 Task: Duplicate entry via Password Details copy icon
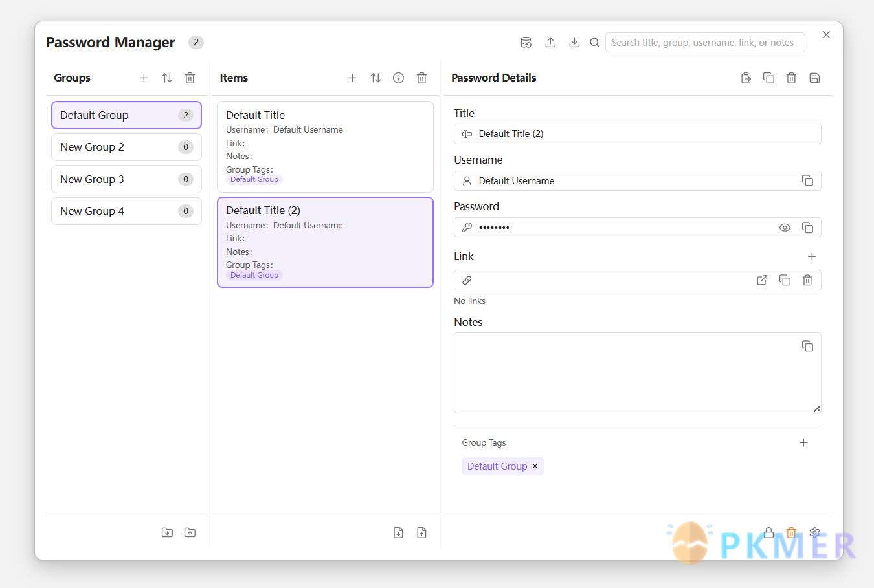click(x=768, y=78)
